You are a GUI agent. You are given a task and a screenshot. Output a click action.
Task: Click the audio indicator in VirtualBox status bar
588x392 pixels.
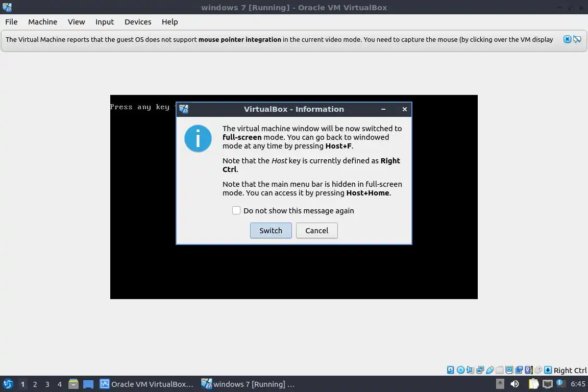point(470,370)
